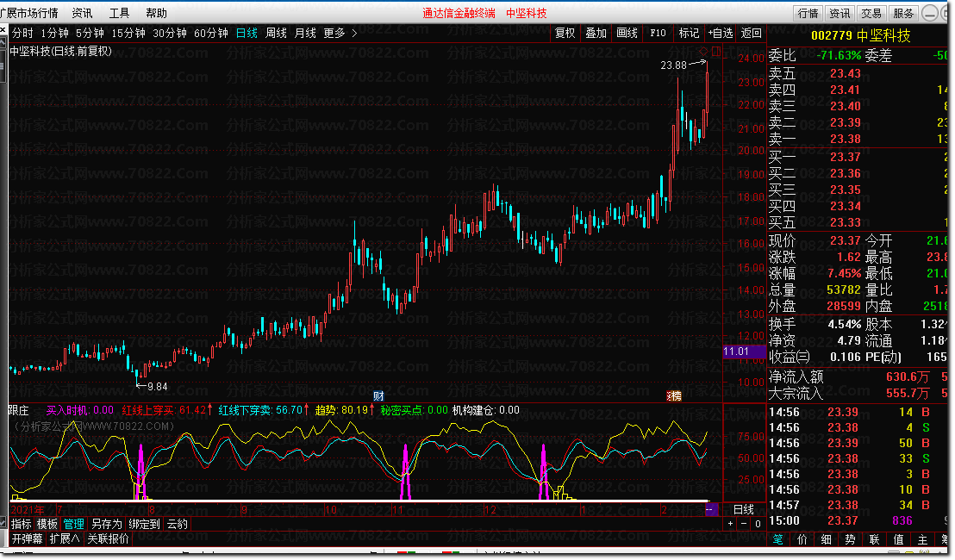Zoom out with the − button
955x560 pixels.
point(744,524)
